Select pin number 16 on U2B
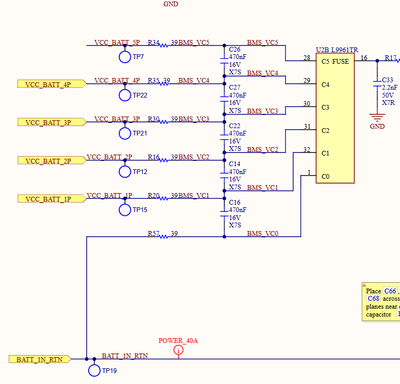The width and height of the screenshot is (400, 384). (x=364, y=58)
